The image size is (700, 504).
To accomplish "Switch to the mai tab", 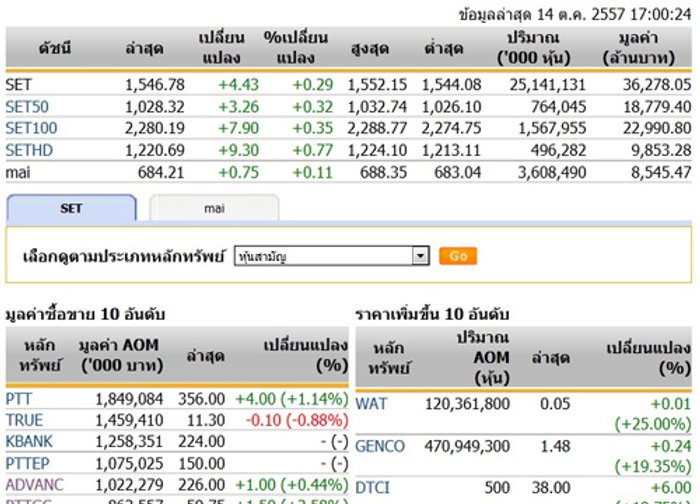I will pos(214,208).
